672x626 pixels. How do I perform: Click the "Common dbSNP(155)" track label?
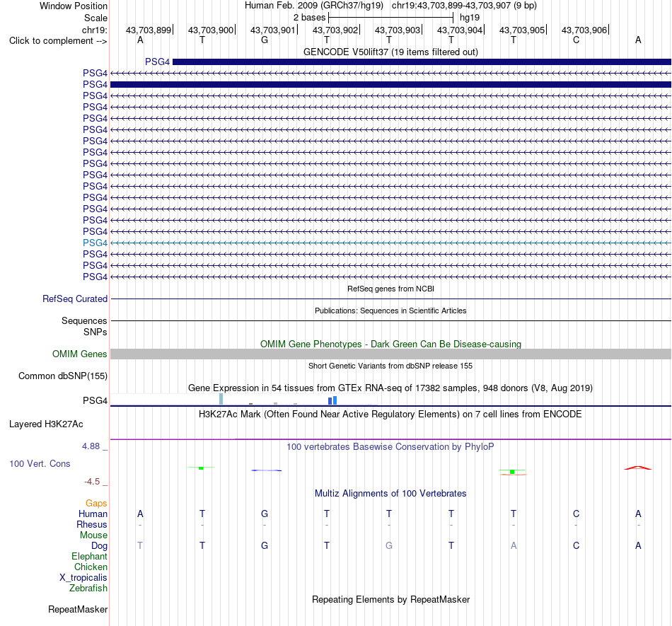(x=63, y=376)
